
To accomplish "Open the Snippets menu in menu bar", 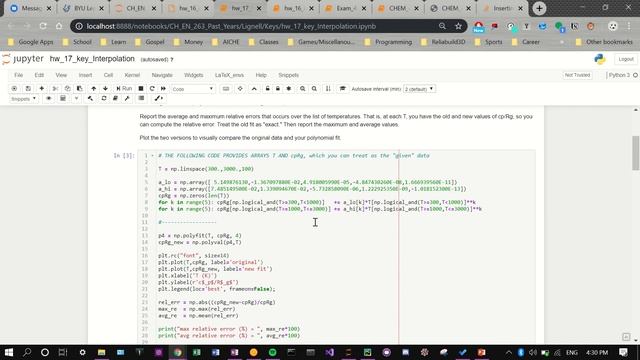I will 289,75.
